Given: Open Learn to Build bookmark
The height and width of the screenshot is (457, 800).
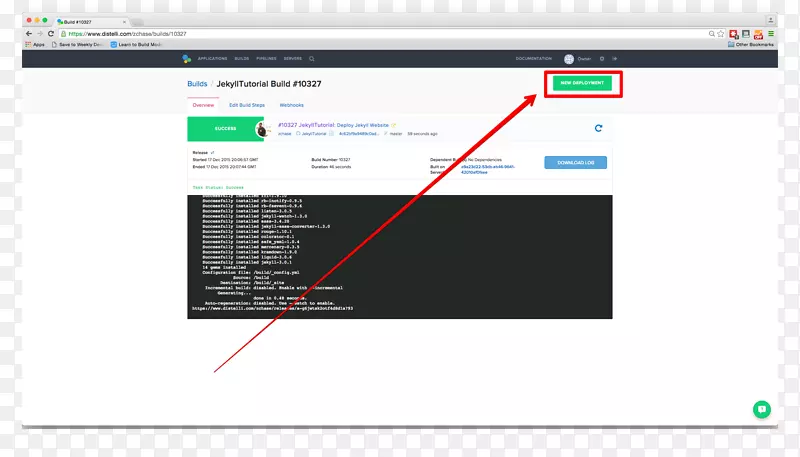Looking at the screenshot, I should click(x=136, y=44).
